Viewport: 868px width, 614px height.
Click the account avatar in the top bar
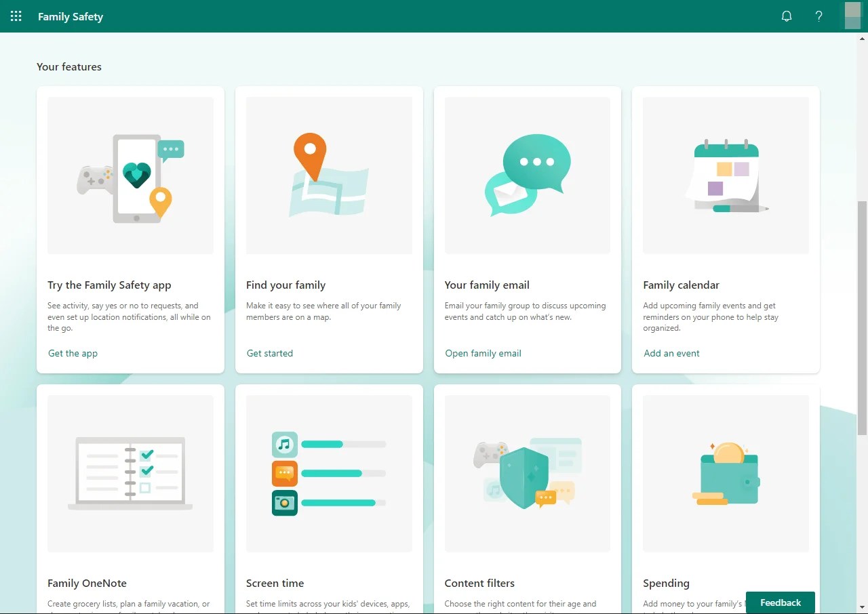pos(852,16)
